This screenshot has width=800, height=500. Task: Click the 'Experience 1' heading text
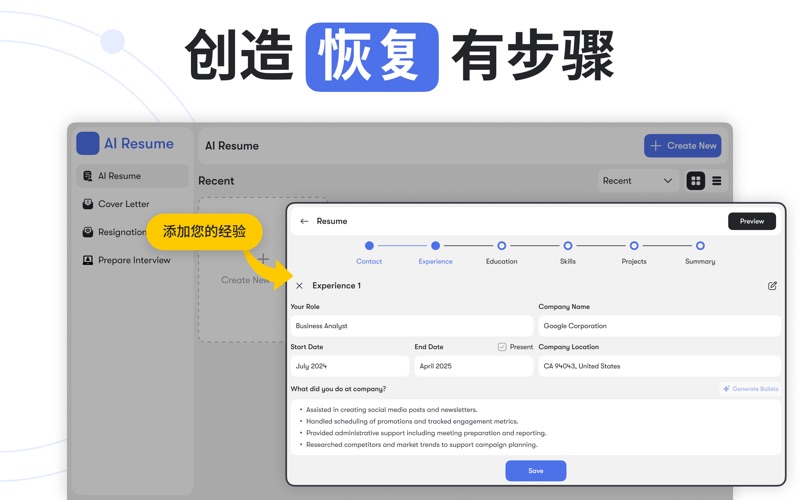click(x=337, y=286)
